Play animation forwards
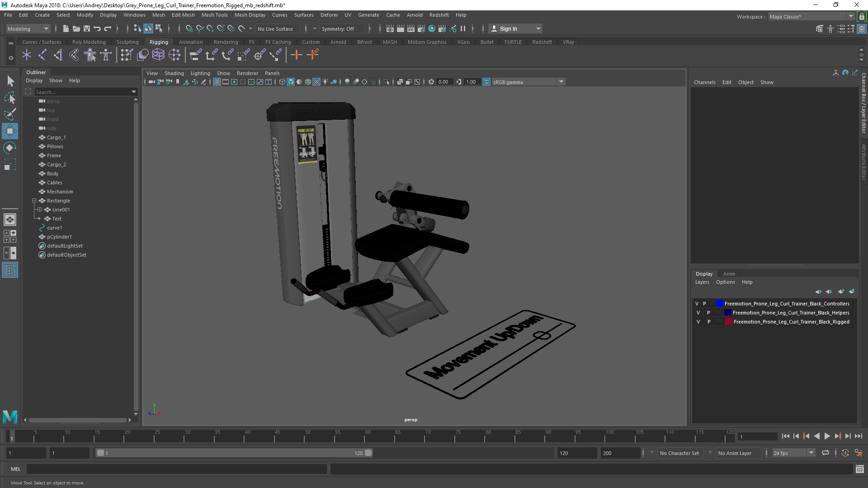The height and width of the screenshot is (488, 868). tap(827, 436)
